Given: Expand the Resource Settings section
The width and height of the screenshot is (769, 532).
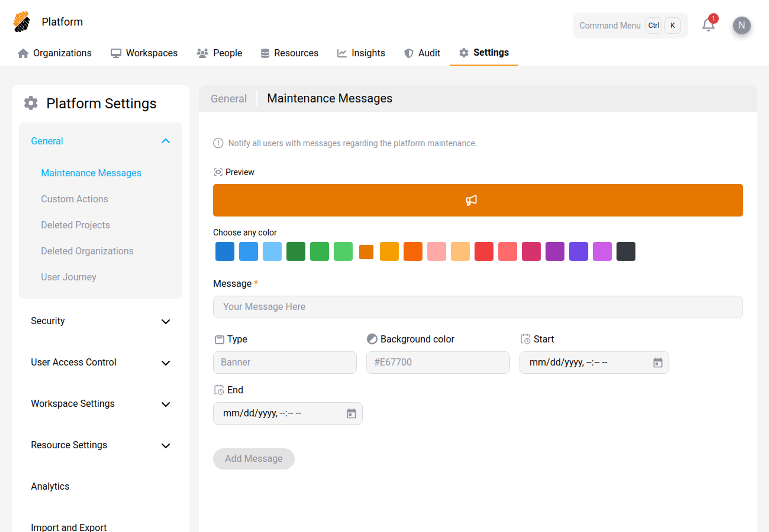Looking at the screenshot, I should (166, 445).
